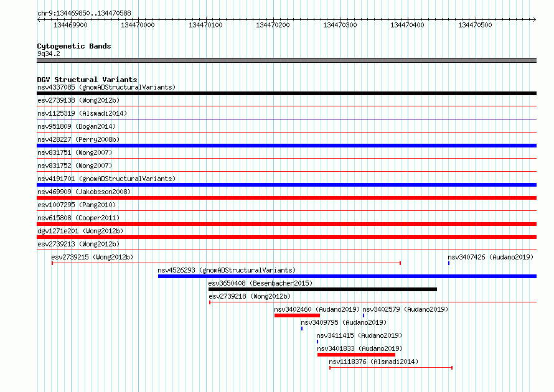The width and height of the screenshot is (554, 392).
Task: Click the gray 9q34.2 cytogenetic band bar
Action: 286,60
